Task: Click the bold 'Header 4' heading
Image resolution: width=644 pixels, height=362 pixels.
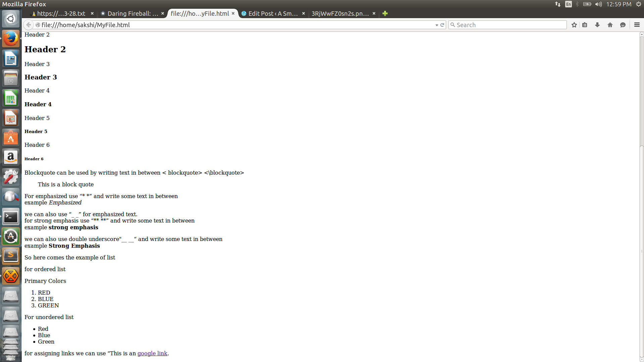Action: 38,104
